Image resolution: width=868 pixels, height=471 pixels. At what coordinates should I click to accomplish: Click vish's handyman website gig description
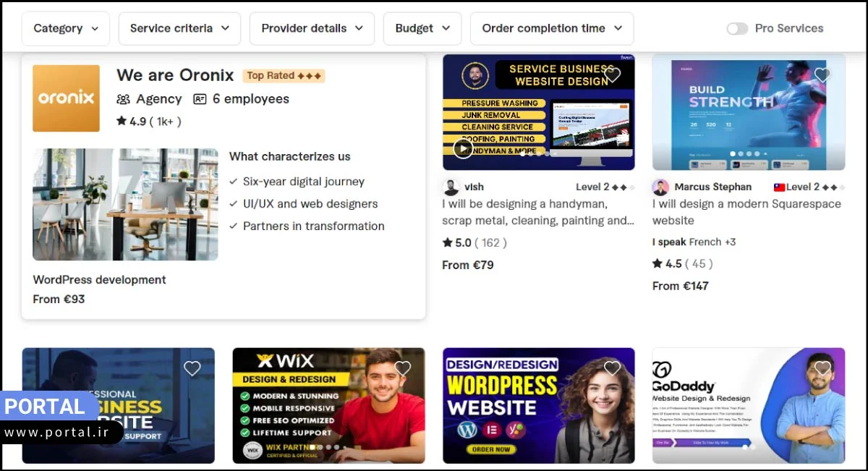point(537,212)
